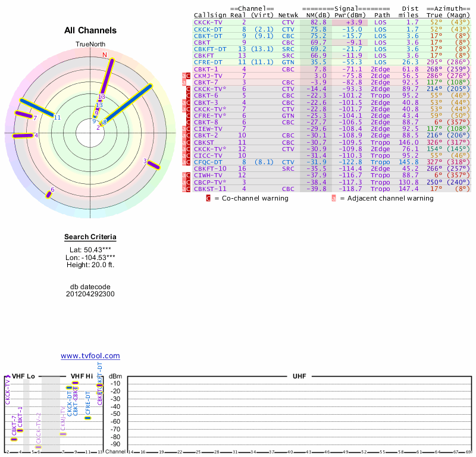Click the 2Edge path cell for CBKT-1
This screenshot has height=457, width=476.
click(380, 69)
